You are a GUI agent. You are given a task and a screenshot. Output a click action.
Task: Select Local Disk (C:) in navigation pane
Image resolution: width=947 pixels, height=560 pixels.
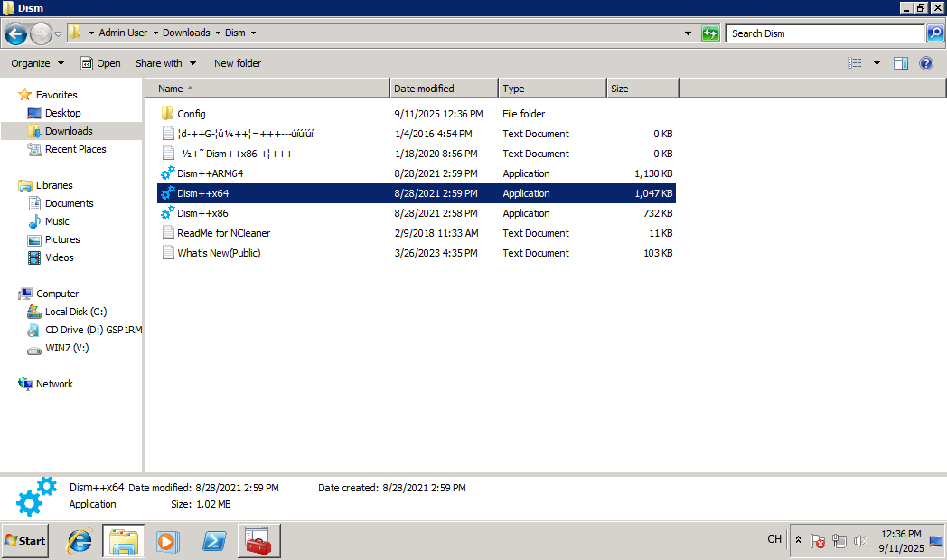[x=76, y=312]
